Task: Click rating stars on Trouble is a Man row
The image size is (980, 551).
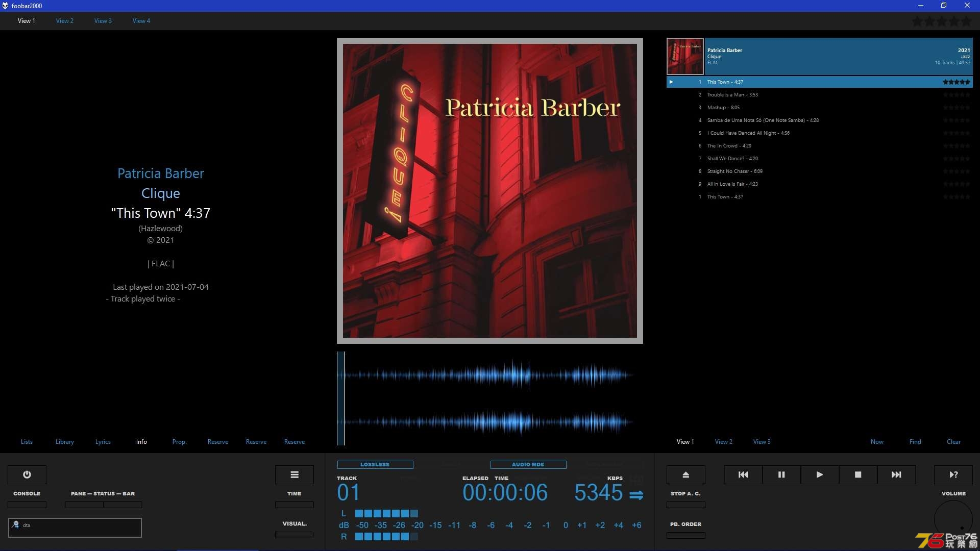Action: pyautogui.click(x=957, y=95)
